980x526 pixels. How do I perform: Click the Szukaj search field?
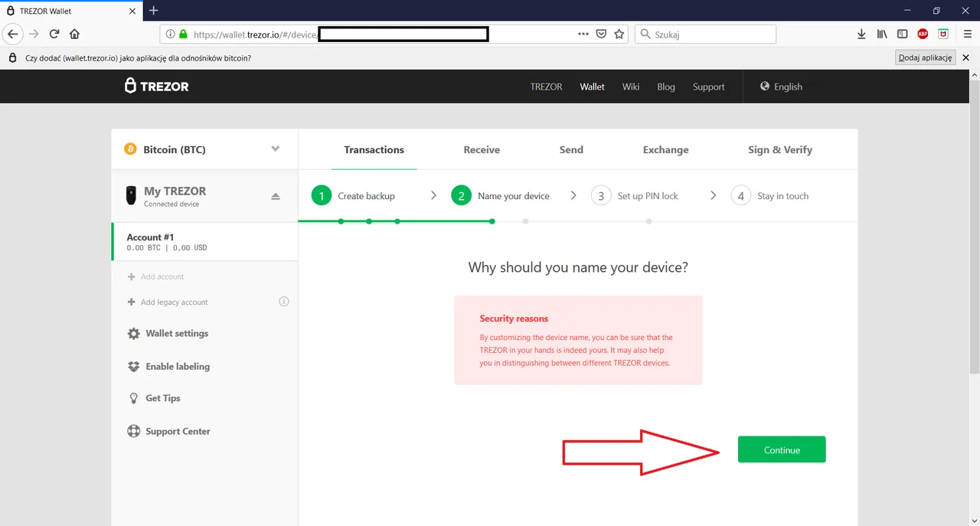pyautogui.click(x=705, y=34)
